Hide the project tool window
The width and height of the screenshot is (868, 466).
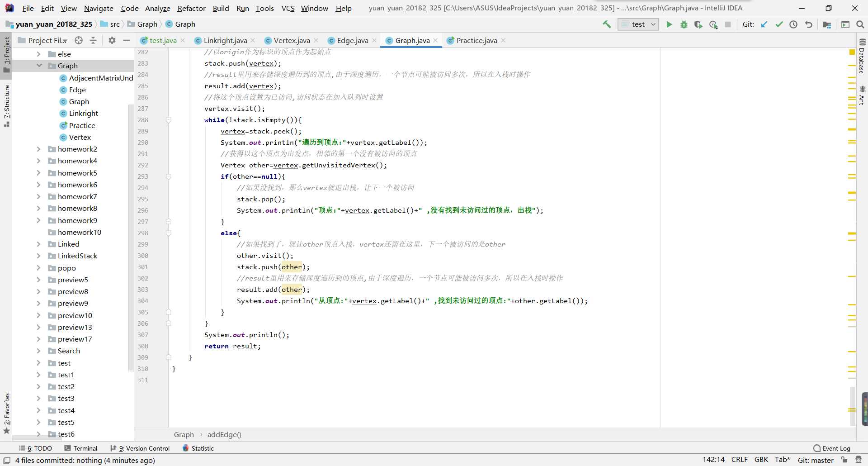127,40
